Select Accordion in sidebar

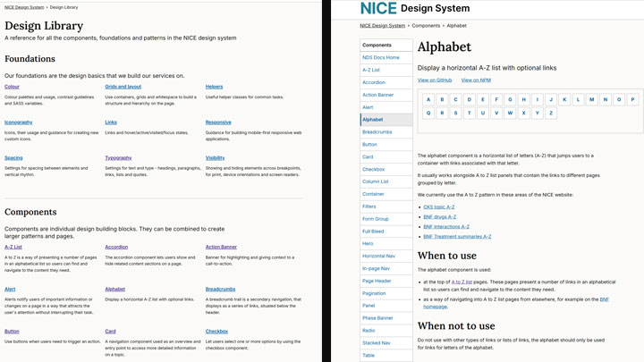click(386, 82)
